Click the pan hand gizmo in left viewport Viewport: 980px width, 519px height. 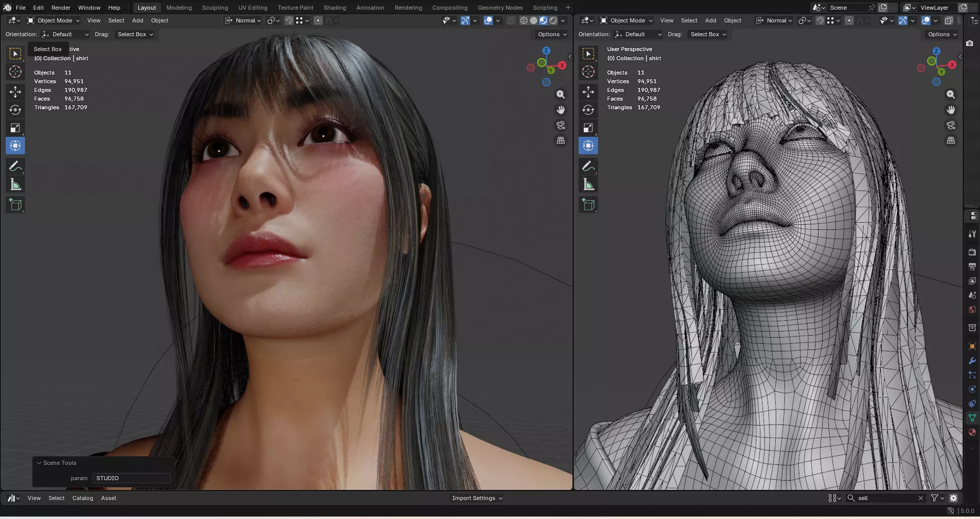[561, 110]
